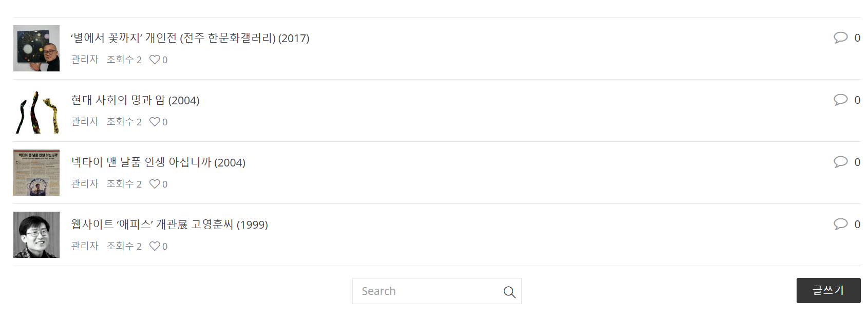Open the black-and-white portrait thumbnail
868x317 pixels.
point(36,235)
